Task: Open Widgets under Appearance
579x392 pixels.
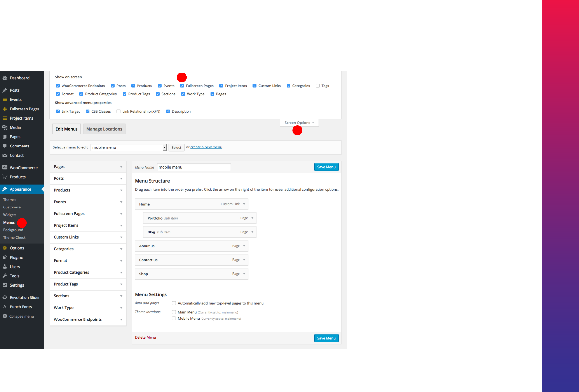Action: (10, 215)
